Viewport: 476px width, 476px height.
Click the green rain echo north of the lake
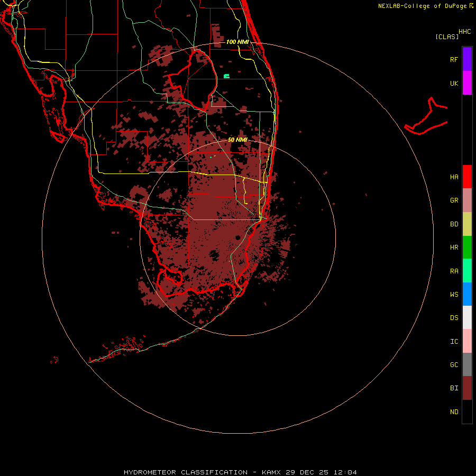(226, 76)
